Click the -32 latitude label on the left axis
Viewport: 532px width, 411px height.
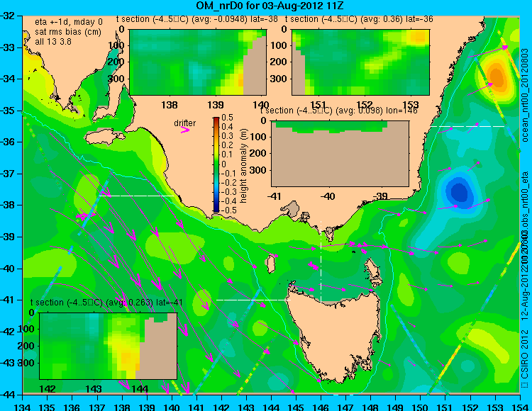point(7,16)
